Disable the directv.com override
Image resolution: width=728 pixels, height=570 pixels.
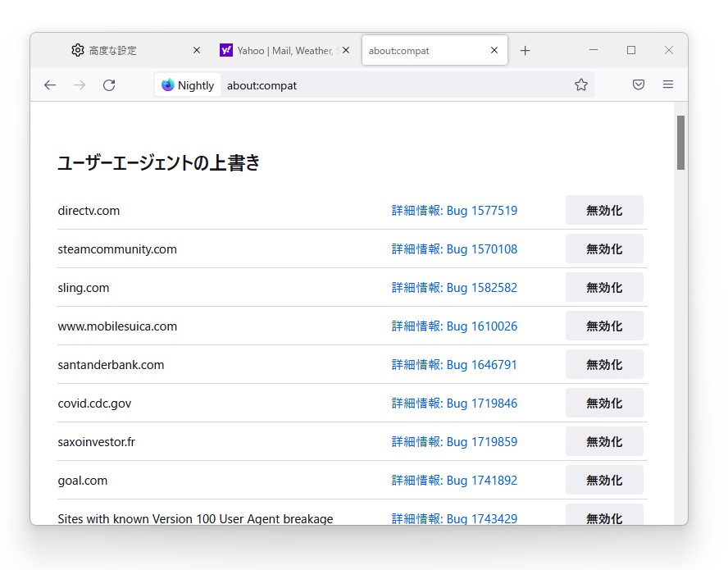click(x=604, y=211)
